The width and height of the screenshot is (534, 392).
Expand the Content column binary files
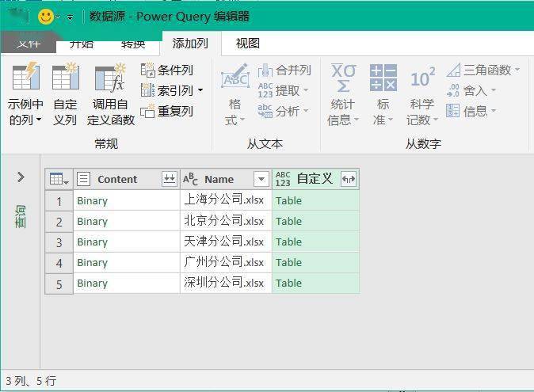[x=169, y=179]
